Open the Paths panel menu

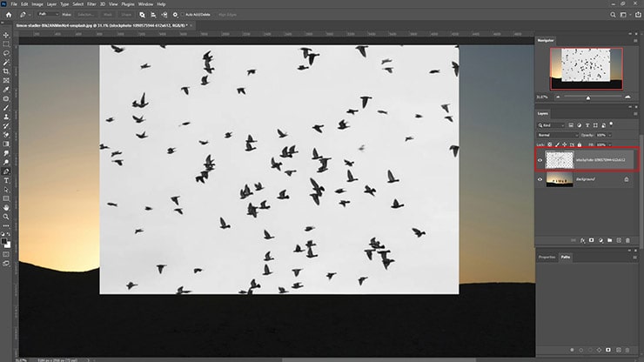(x=635, y=258)
